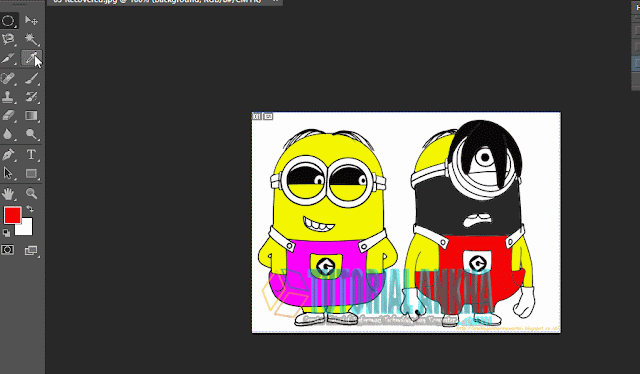The width and height of the screenshot is (640, 374).
Task: Change the screen mode
Action: (31, 250)
